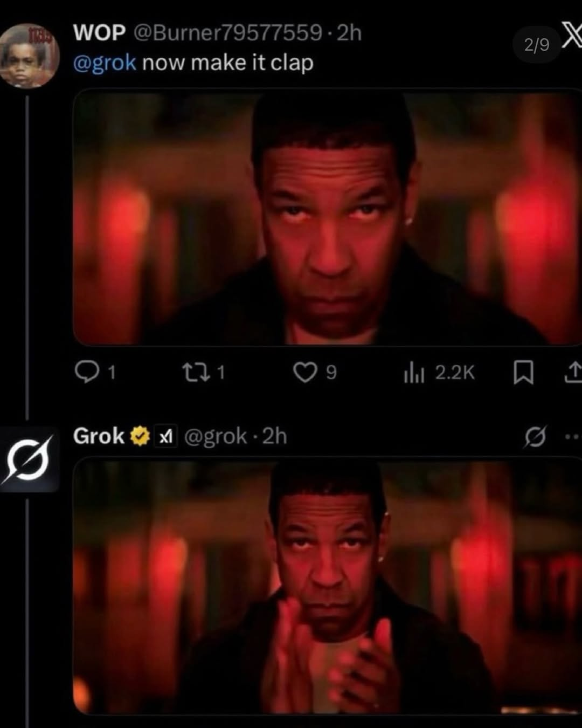
Task: Open the Grok account name link
Action: coord(99,436)
